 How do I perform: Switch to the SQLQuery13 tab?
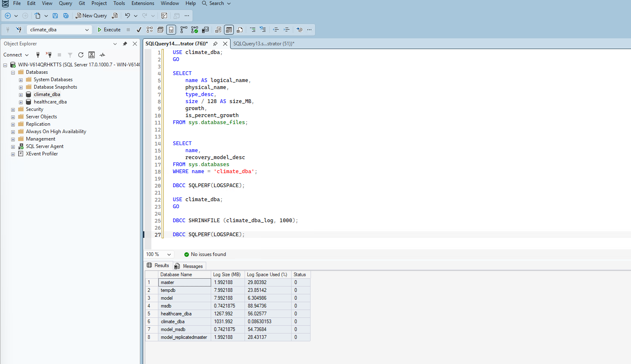tap(264, 44)
